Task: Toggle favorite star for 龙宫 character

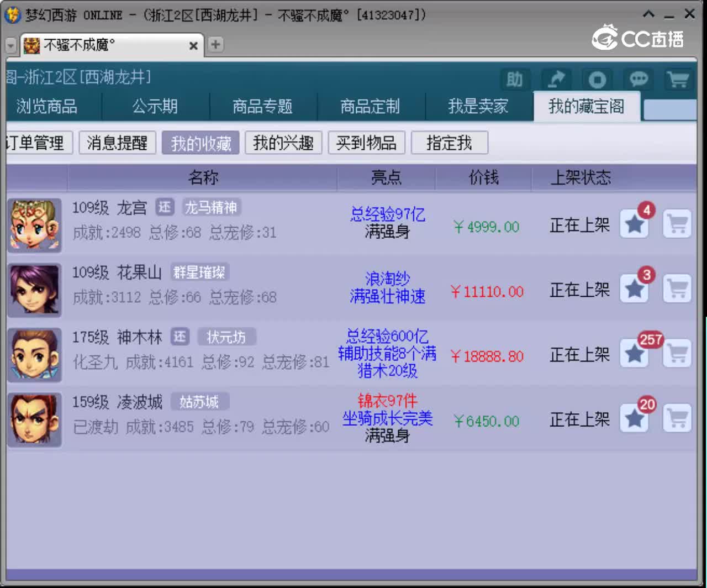Action: pos(634,224)
